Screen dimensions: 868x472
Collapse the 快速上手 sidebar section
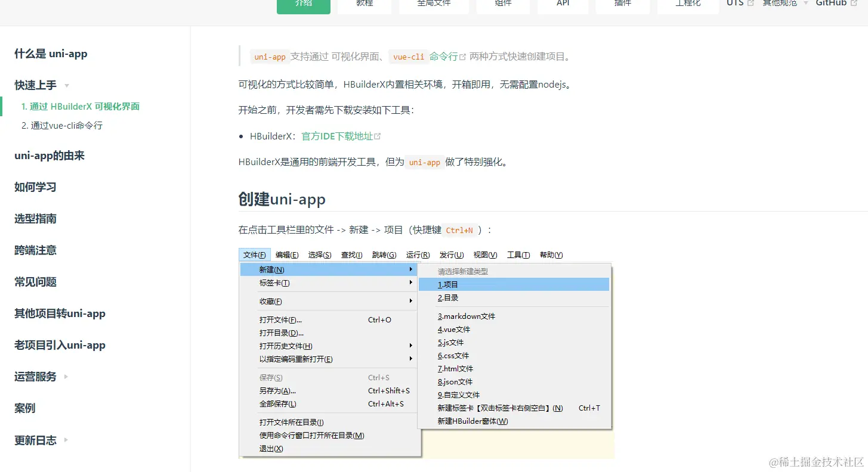pos(42,85)
